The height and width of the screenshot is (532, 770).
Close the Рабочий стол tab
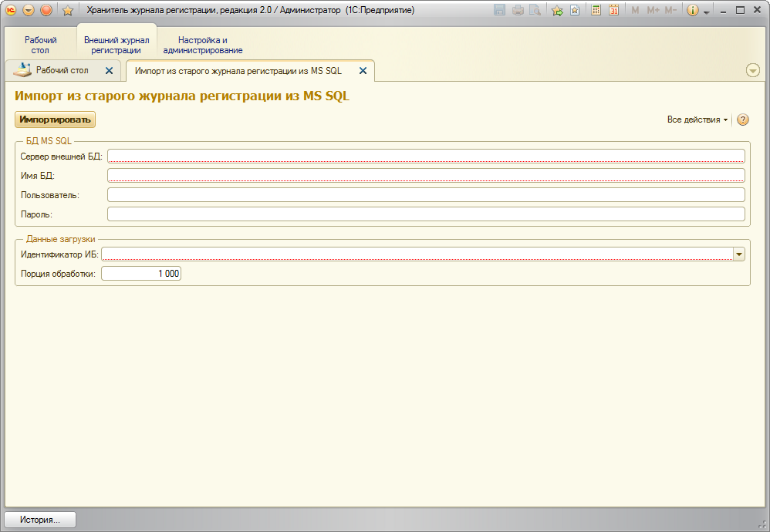pyautogui.click(x=109, y=70)
